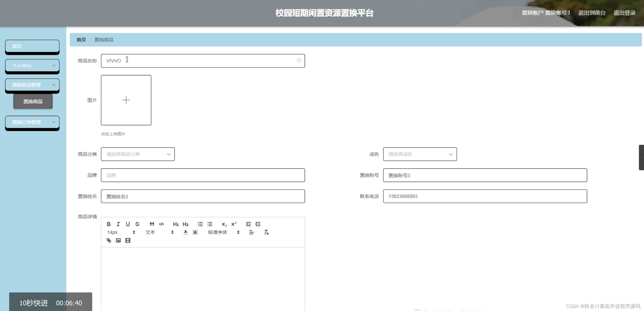Screen dimensions: 644x311
Task: Insert code block in editor
Action: [162, 224]
